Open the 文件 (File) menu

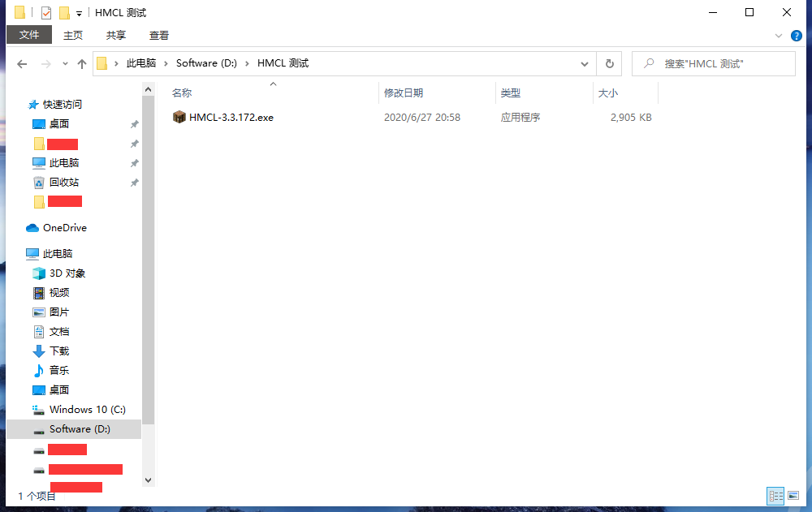pyautogui.click(x=28, y=35)
